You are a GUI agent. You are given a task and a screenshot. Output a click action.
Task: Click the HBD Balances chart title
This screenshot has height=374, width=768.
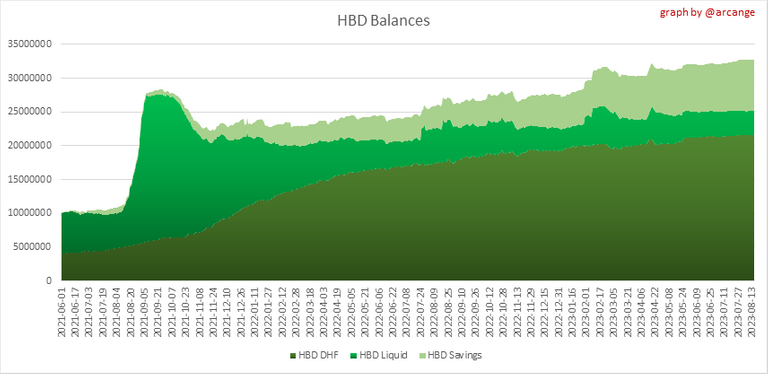point(384,21)
